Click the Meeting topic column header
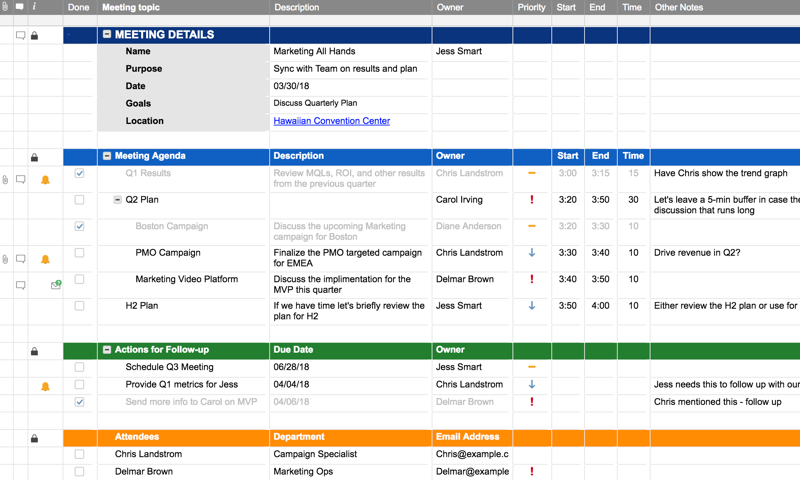 click(x=131, y=7)
